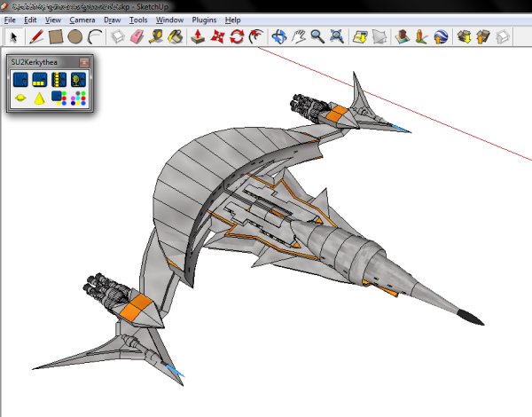The height and width of the screenshot is (417, 532).
Task: Pick the pink Eraser tool
Action: tap(137, 36)
